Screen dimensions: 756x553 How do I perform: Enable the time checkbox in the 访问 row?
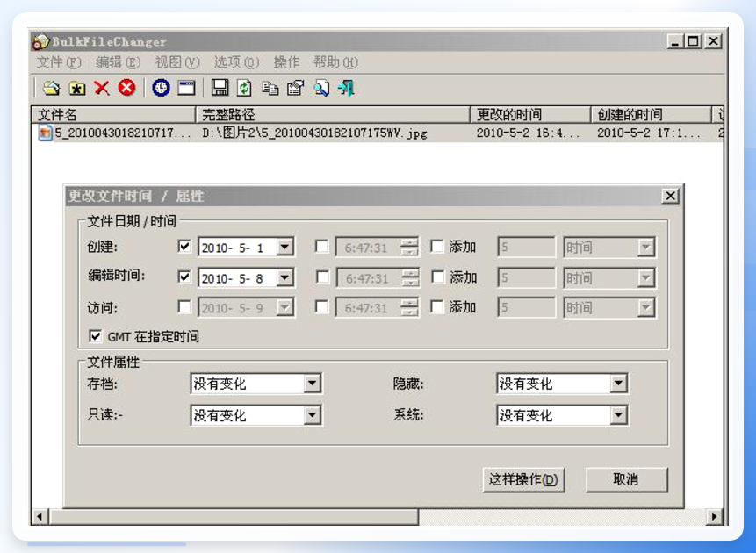(x=321, y=307)
